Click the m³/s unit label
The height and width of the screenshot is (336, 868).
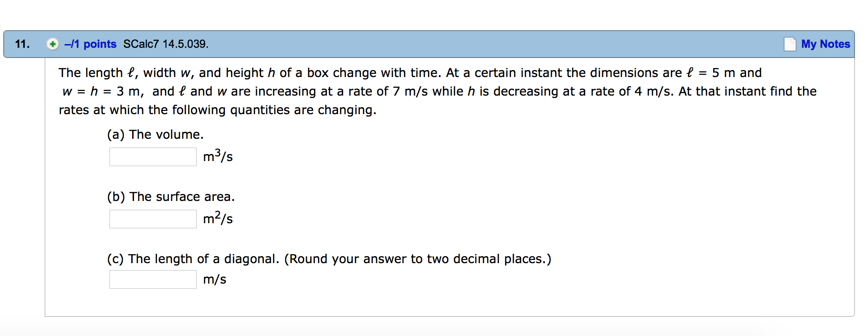(x=217, y=156)
